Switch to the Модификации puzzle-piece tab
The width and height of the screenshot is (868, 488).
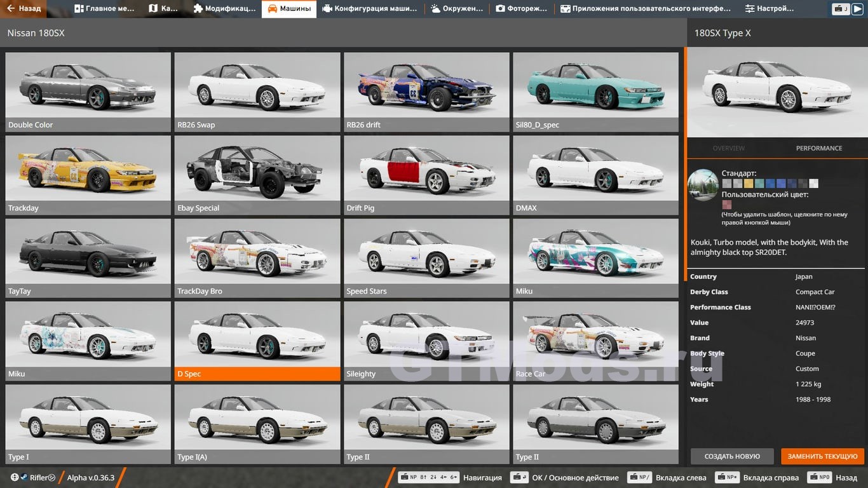(224, 9)
